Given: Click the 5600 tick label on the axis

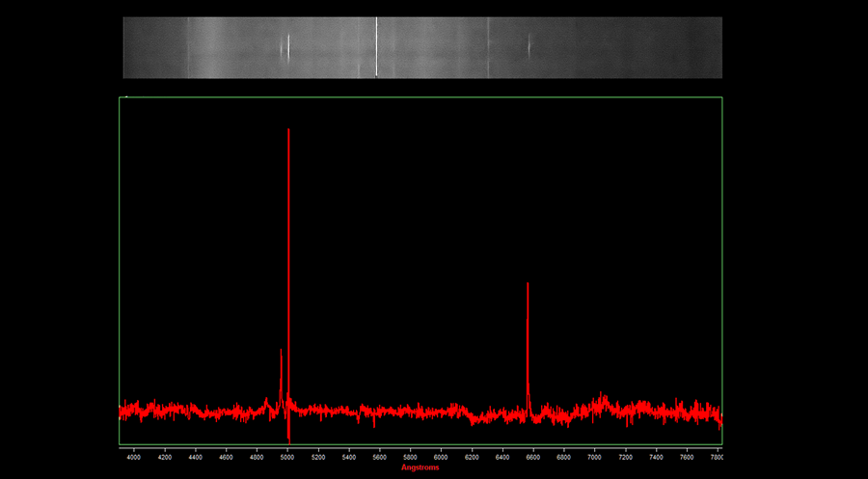Looking at the screenshot, I should [x=379, y=456].
